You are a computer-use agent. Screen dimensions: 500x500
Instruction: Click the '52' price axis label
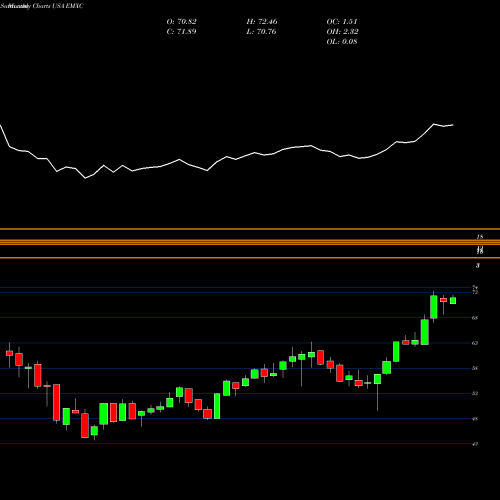tap(475, 393)
